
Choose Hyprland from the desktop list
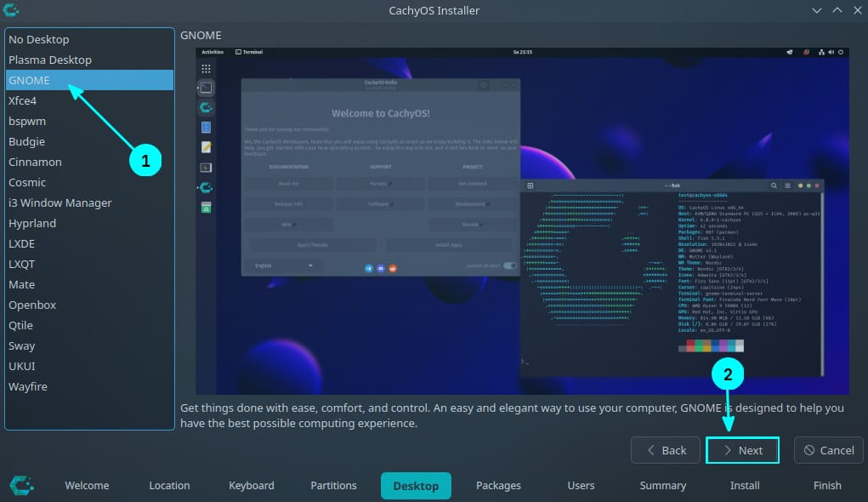32,223
